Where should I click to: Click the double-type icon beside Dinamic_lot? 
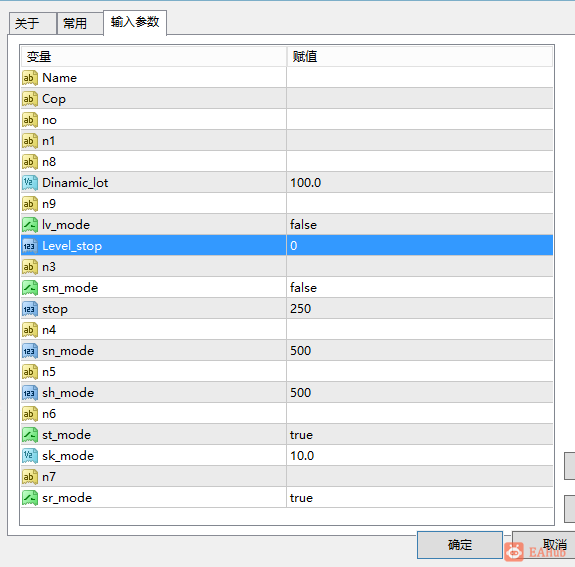click(x=30, y=183)
